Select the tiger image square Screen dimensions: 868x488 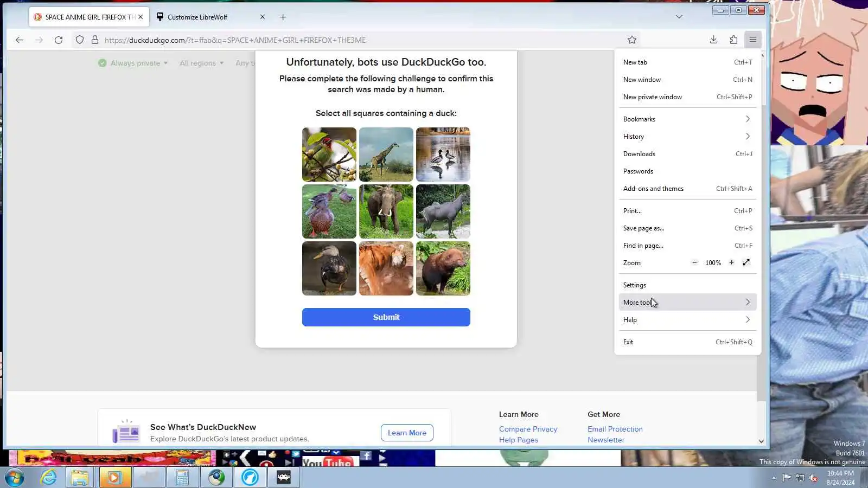[386, 268]
